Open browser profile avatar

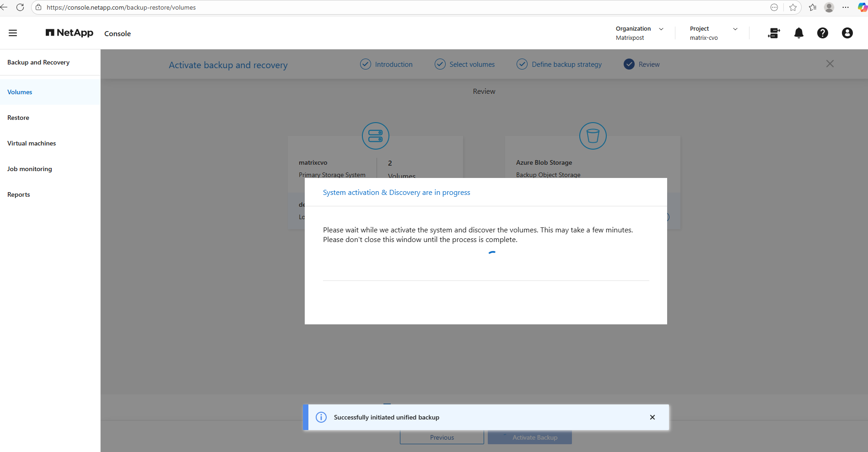829,7
